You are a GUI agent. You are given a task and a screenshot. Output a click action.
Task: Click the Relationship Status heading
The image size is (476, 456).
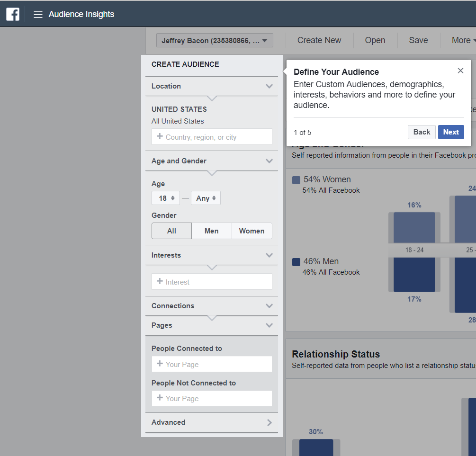(x=336, y=354)
